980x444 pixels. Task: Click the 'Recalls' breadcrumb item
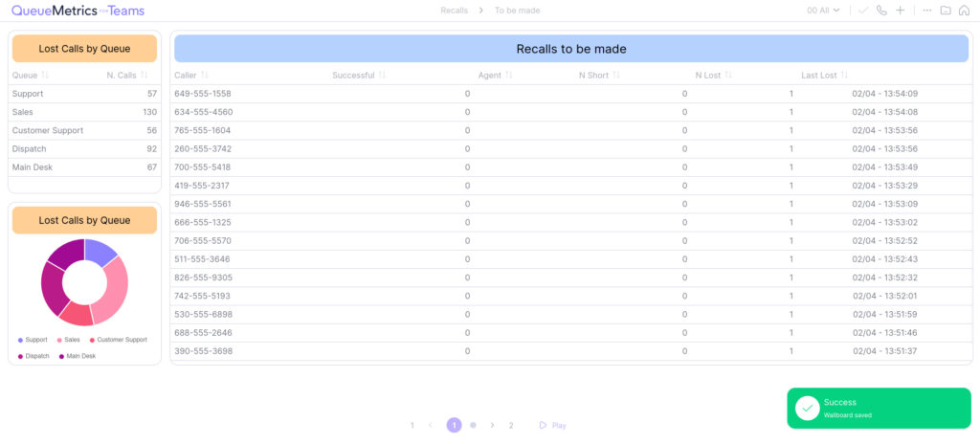pos(454,11)
